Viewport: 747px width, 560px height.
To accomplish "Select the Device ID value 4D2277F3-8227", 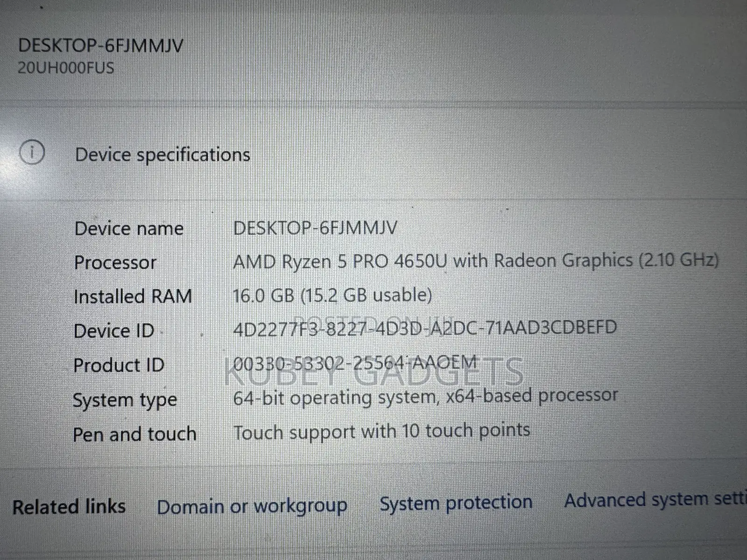I will tap(425, 329).
